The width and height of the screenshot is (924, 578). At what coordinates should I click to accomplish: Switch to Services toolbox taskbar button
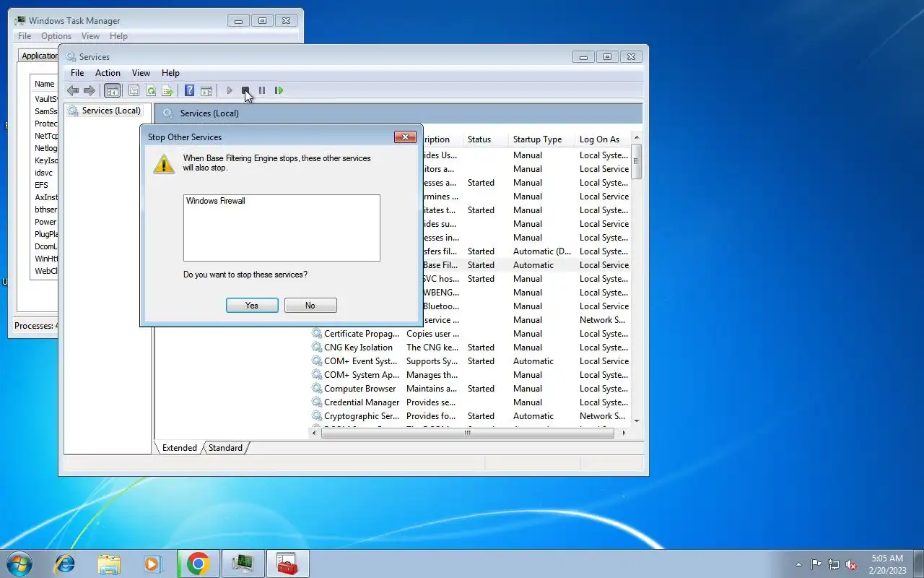point(287,564)
